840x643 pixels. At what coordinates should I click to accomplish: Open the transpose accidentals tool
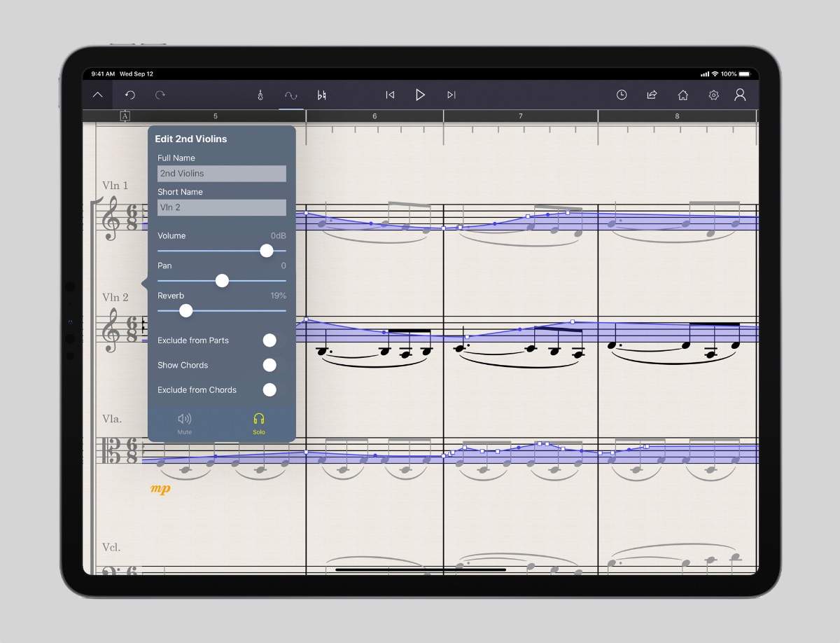tap(321, 95)
